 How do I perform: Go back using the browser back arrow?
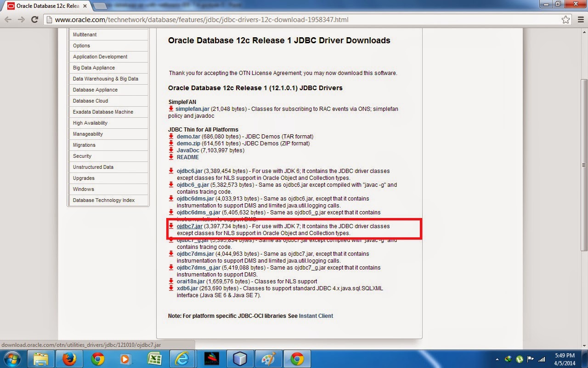click(8, 20)
